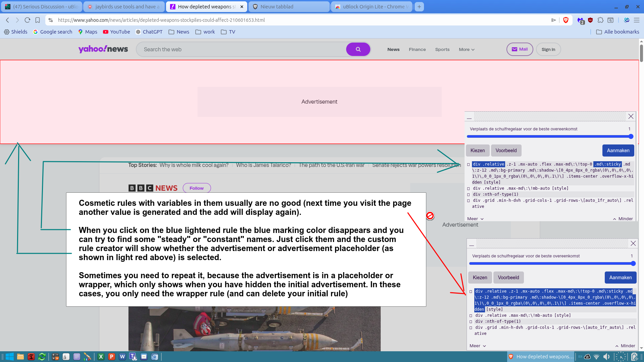
Task: Check upper panel 'div :nth-of-type(1)' rule
Action: (x=469, y=195)
